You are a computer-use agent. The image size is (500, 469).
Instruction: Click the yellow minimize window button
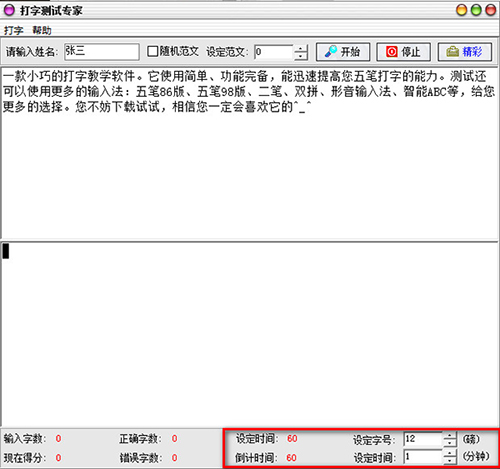point(461,10)
